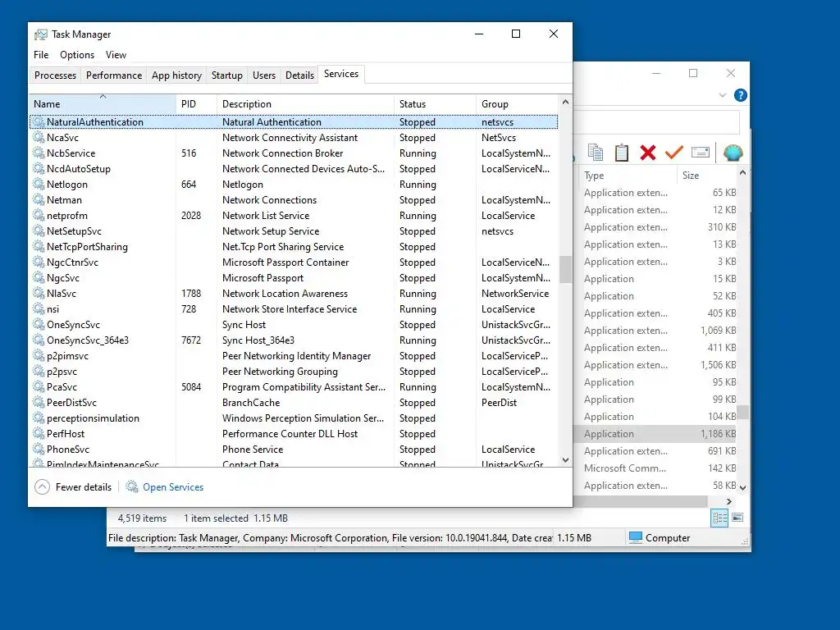Screen dimensions: 840x630
Task: Open the Options menu
Action: (x=77, y=55)
